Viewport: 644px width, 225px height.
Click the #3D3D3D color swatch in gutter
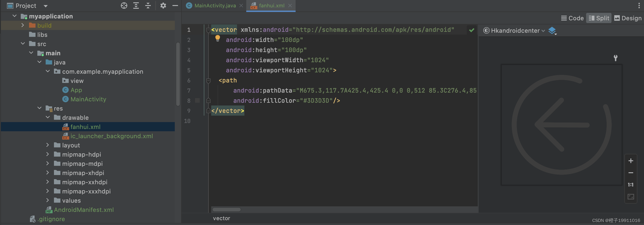pyautogui.click(x=197, y=100)
